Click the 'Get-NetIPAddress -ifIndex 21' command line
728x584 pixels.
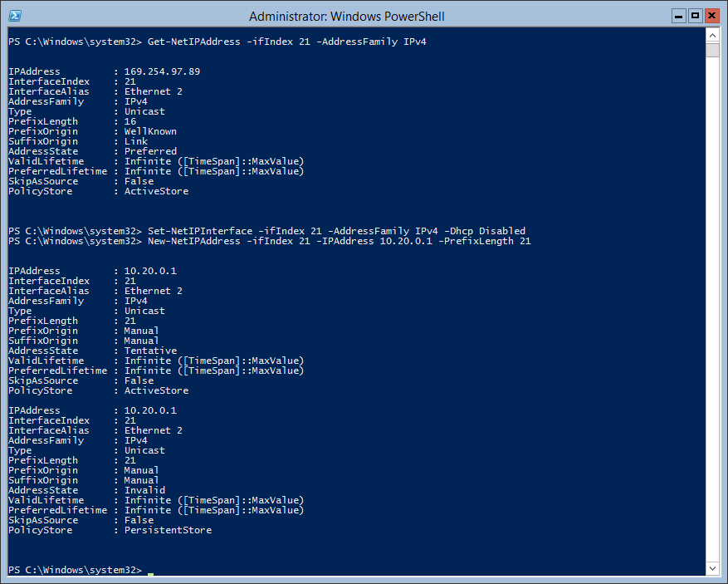[x=217, y=42]
